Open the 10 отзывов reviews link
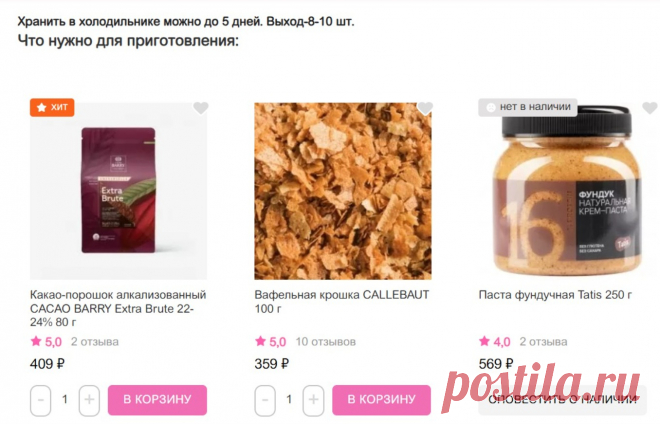660x424 pixels. point(326,341)
